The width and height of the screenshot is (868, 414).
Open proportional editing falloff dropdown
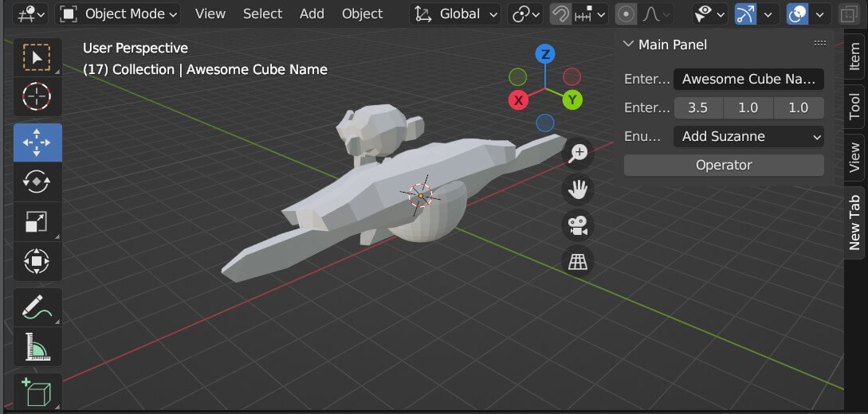point(655,14)
